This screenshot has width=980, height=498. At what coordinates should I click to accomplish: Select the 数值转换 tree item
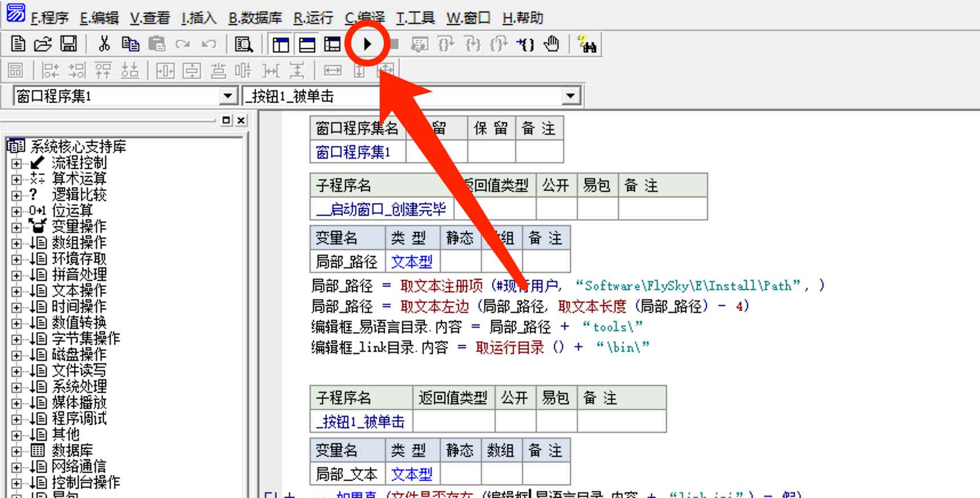79,323
